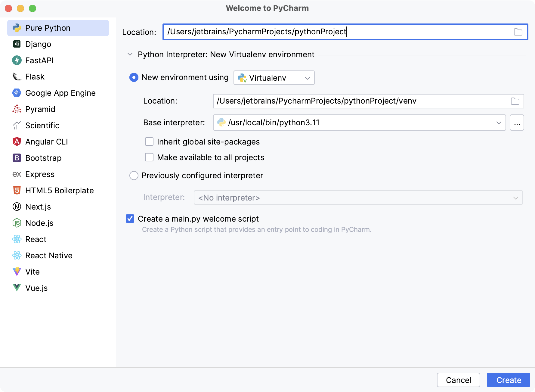Screen dimensions: 535x392
Task: Uncheck Create a main.py welcome script
Action: [x=130, y=219]
